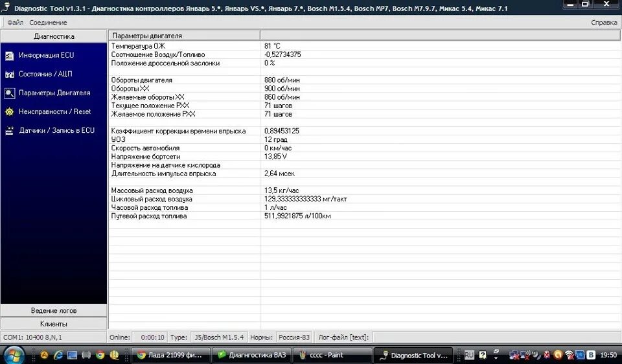Screen dimensions: 622x364
Task: Click the yellow globe quick launch icon
Action: pos(114,355)
